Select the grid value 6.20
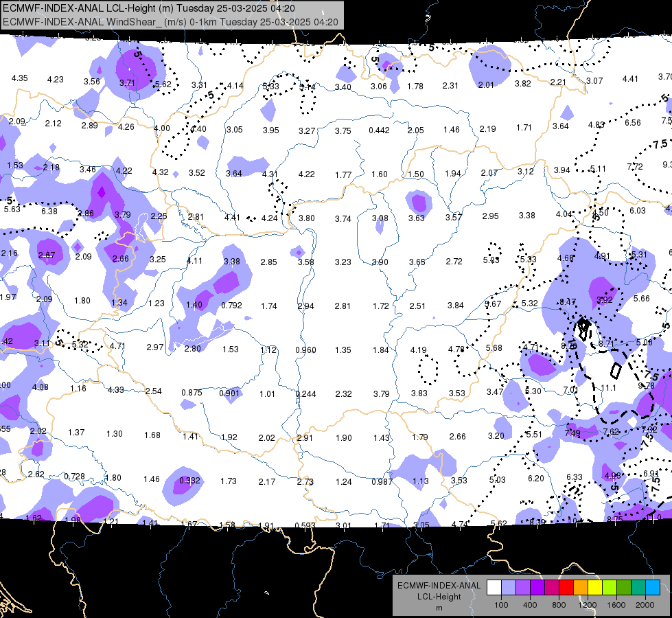 [535, 478]
